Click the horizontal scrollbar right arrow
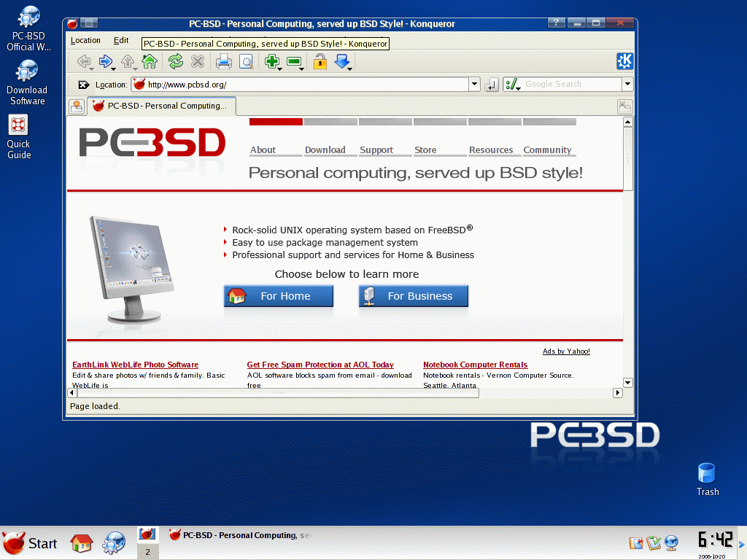The width and height of the screenshot is (747, 560). pyautogui.click(x=618, y=393)
